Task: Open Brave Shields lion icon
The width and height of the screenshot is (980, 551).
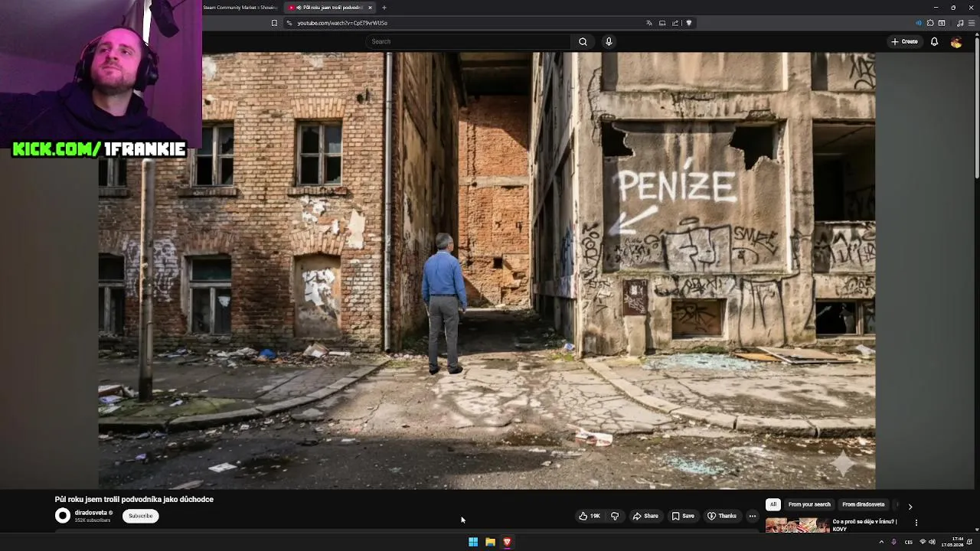Action: 689,23
